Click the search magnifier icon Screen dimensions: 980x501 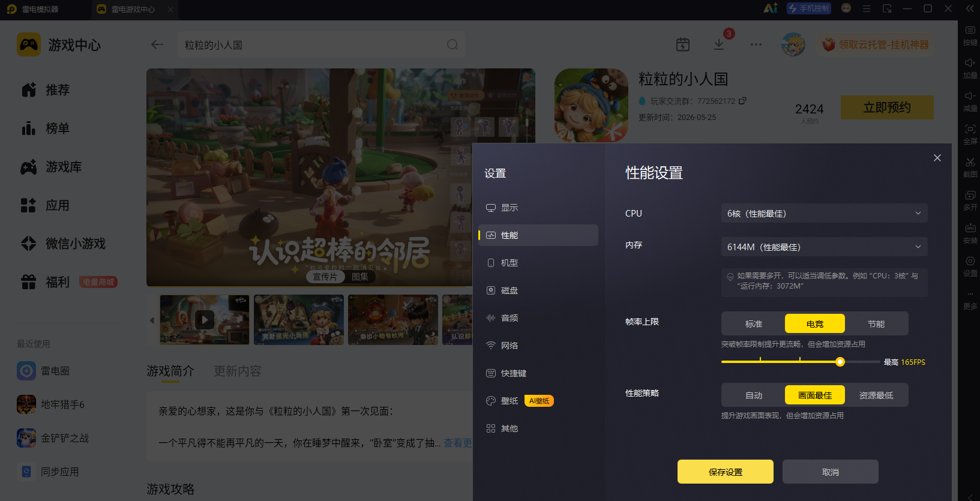click(x=452, y=44)
